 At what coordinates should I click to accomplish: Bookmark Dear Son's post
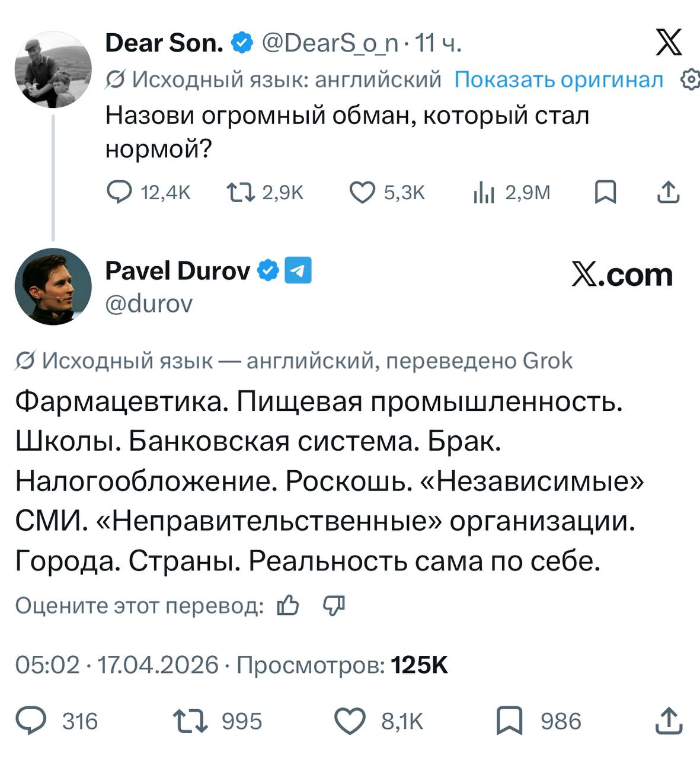(605, 192)
